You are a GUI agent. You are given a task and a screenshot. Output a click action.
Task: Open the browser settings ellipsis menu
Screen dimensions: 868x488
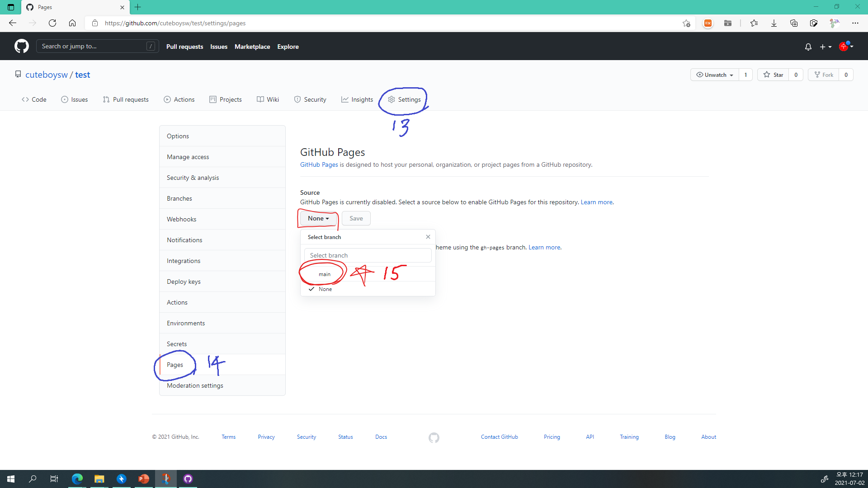pyautogui.click(x=855, y=23)
